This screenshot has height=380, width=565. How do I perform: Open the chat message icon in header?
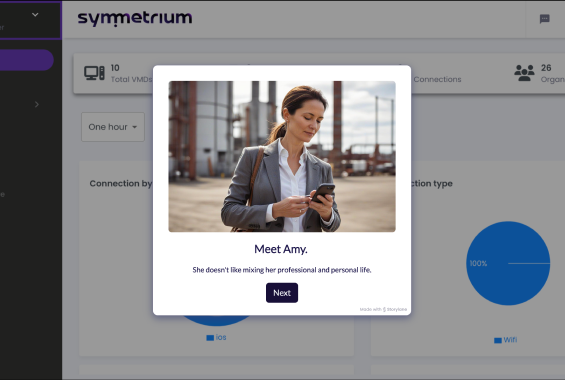(544, 19)
